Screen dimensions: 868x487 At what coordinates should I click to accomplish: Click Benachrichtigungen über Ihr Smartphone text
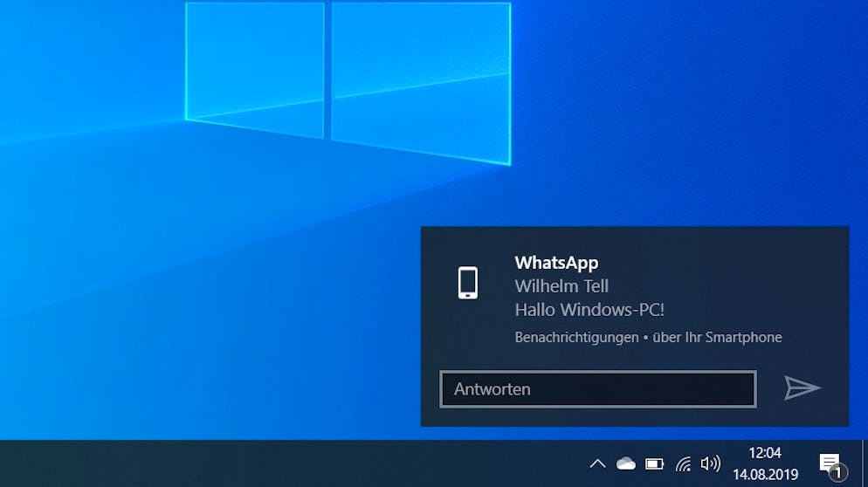pyautogui.click(x=648, y=337)
